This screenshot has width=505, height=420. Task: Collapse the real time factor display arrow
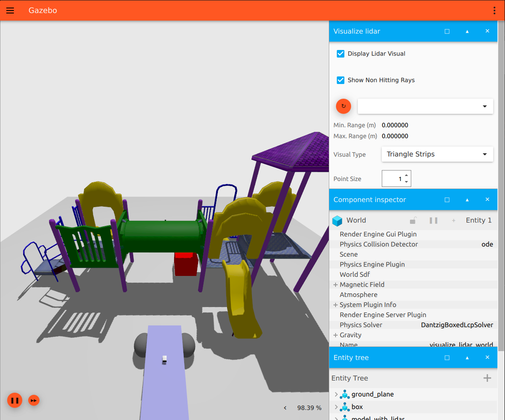click(286, 408)
